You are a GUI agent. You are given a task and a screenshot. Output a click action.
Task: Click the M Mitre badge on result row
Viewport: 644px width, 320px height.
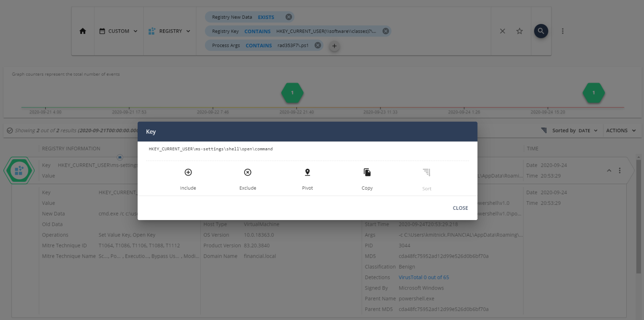(120, 157)
